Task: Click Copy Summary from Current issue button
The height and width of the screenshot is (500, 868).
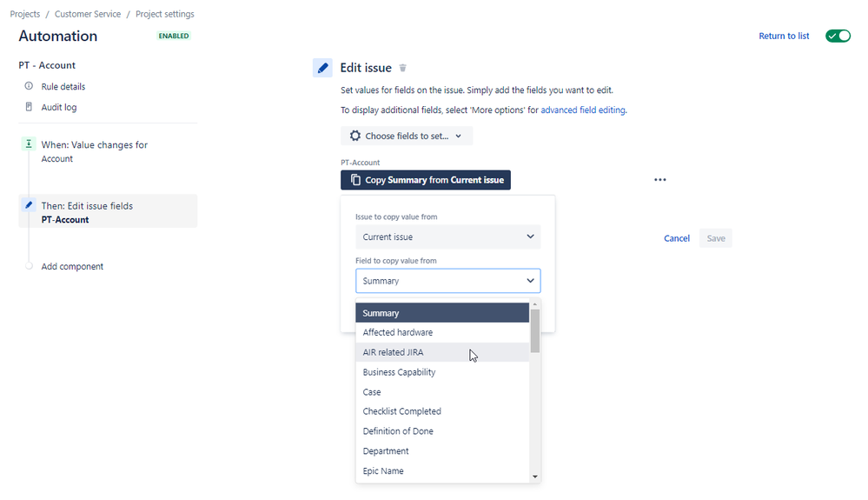Action: point(426,180)
